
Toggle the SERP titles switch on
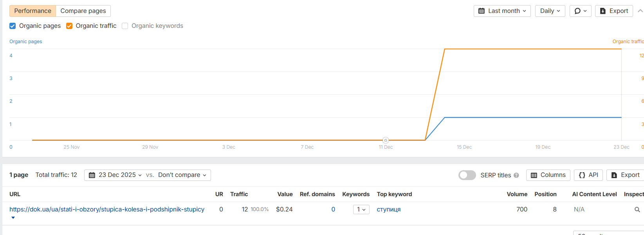tap(467, 175)
